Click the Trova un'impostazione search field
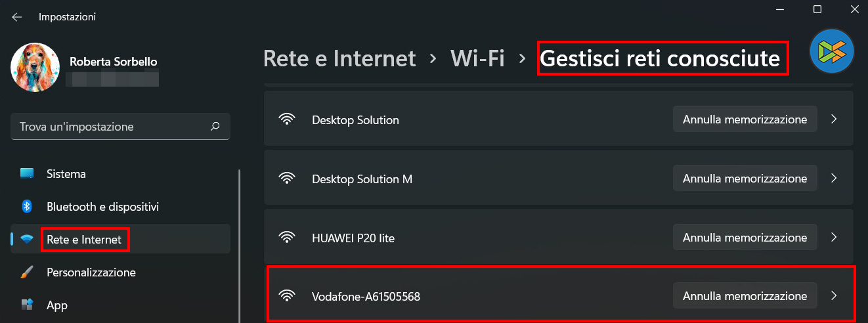Viewport: 868px width, 323px height. [x=112, y=126]
